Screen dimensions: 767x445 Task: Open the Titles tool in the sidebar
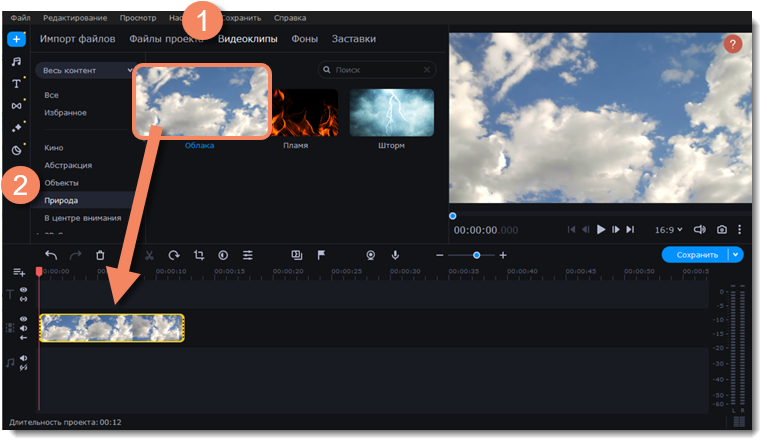16,83
